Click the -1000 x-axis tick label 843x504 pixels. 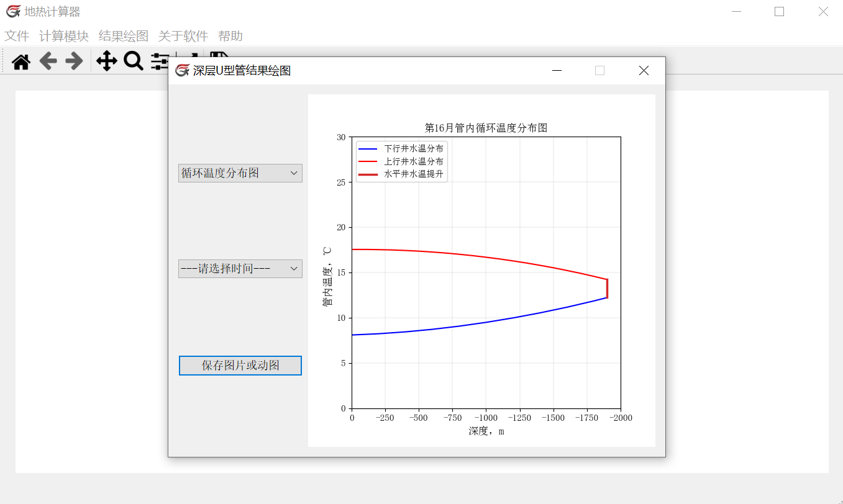click(486, 418)
